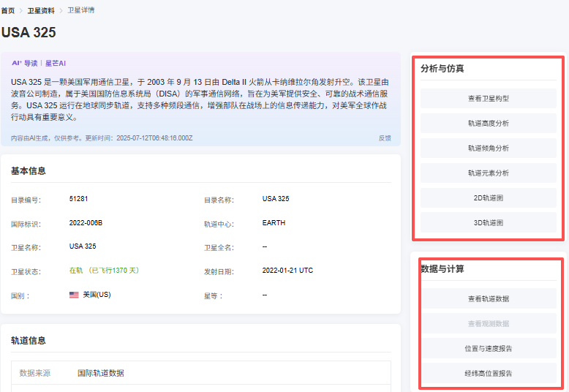Show the 2D轨道图
The image size is (569, 392).
[x=488, y=197]
